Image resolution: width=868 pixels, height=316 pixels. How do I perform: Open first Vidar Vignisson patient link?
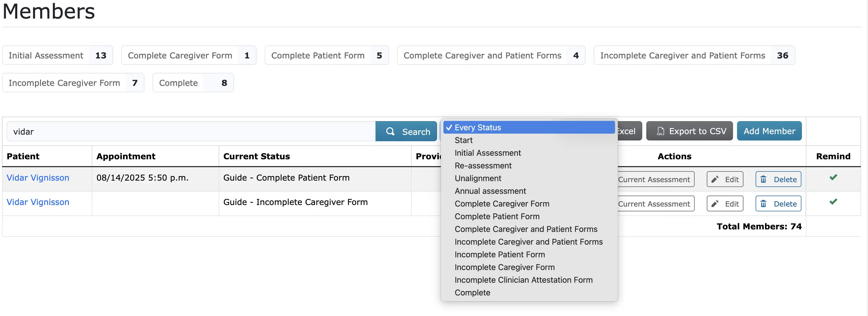(x=38, y=178)
